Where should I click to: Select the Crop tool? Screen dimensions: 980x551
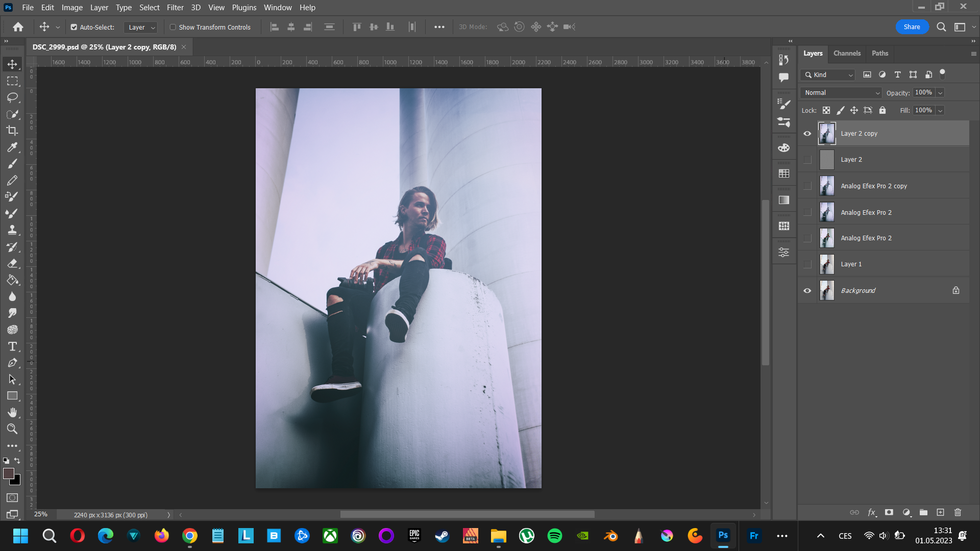12,131
